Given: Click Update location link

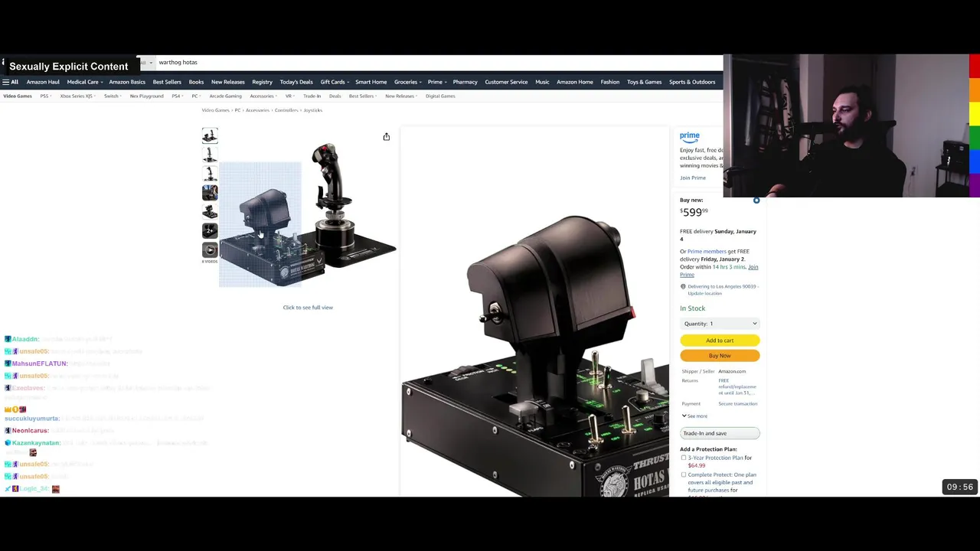Looking at the screenshot, I should tap(704, 294).
